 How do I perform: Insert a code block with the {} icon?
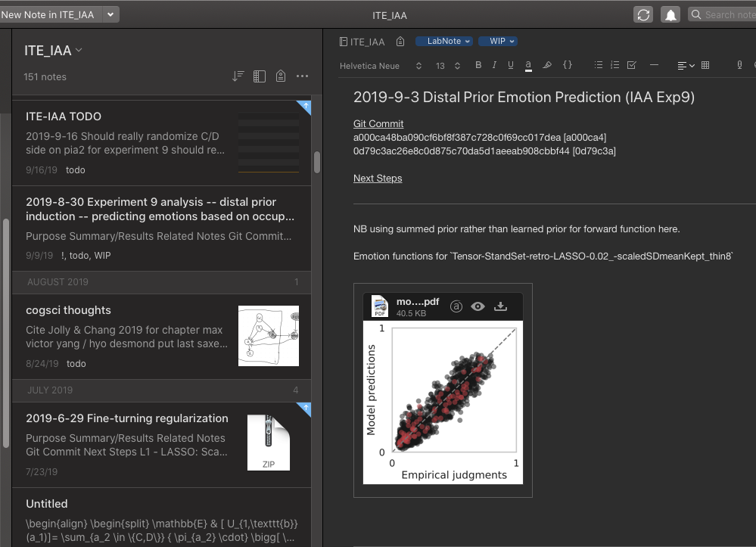click(x=568, y=65)
